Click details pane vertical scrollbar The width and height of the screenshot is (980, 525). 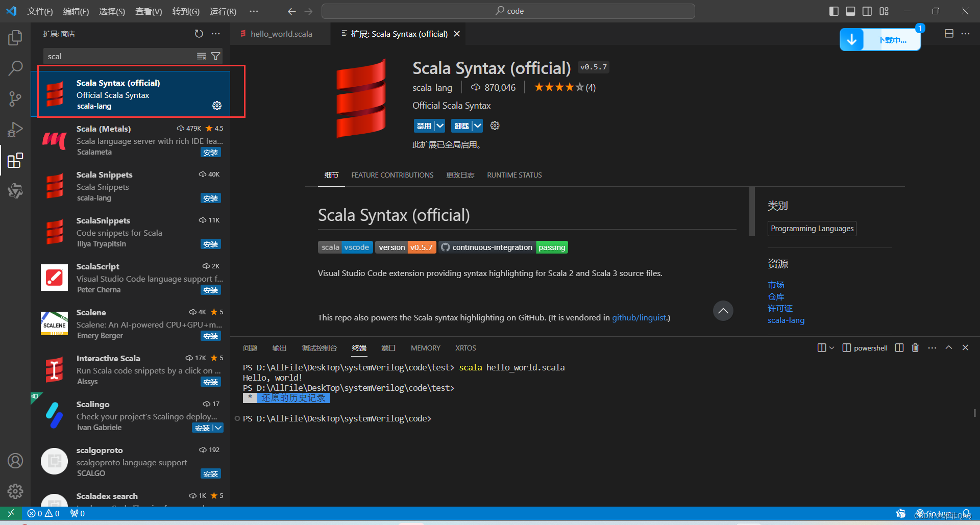pyautogui.click(x=752, y=211)
